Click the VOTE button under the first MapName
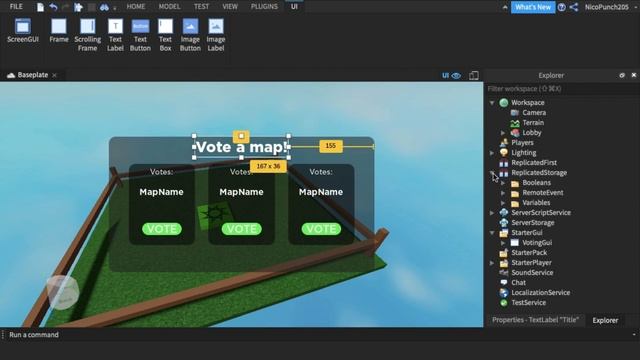 pos(162,229)
